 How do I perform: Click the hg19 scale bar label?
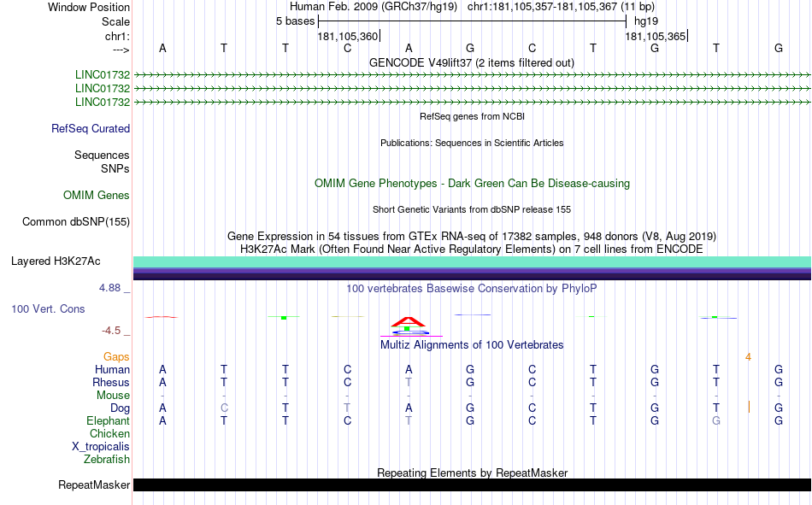tap(646, 21)
